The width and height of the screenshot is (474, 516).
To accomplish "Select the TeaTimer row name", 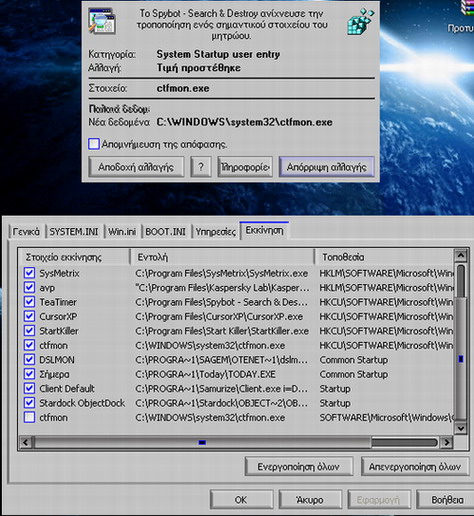I will tap(58, 302).
